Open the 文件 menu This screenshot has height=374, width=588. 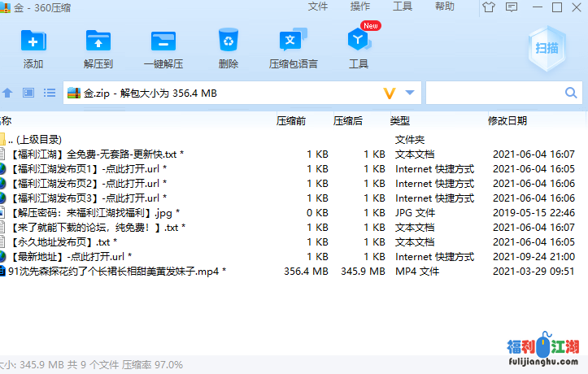(x=318, y=7)
